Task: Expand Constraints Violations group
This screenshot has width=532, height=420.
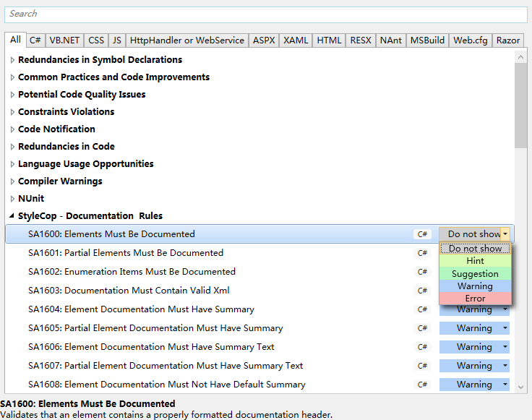Action: point(12,112)
